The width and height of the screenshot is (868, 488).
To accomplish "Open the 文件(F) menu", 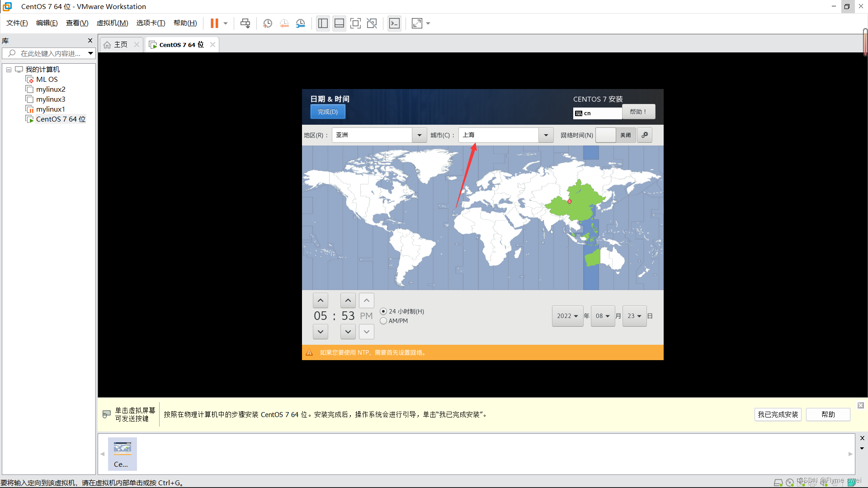I will point(17,23).
